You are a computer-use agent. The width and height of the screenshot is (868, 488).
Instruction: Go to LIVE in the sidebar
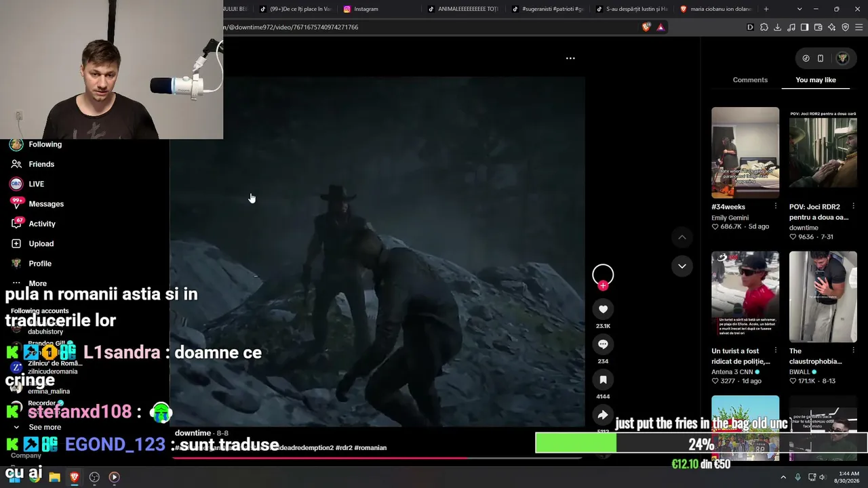coord(36,184)
